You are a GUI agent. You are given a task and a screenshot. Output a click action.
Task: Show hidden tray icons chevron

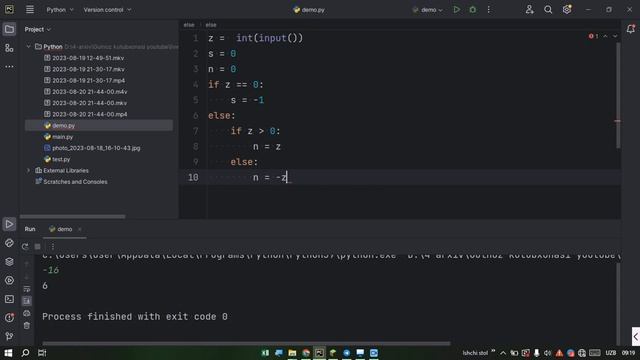(x=503, y=353)
